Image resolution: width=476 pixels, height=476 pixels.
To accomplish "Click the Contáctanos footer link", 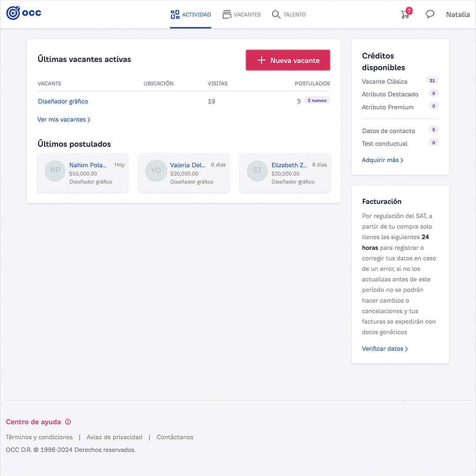I will pyautogui.click(x=175, y=437).
